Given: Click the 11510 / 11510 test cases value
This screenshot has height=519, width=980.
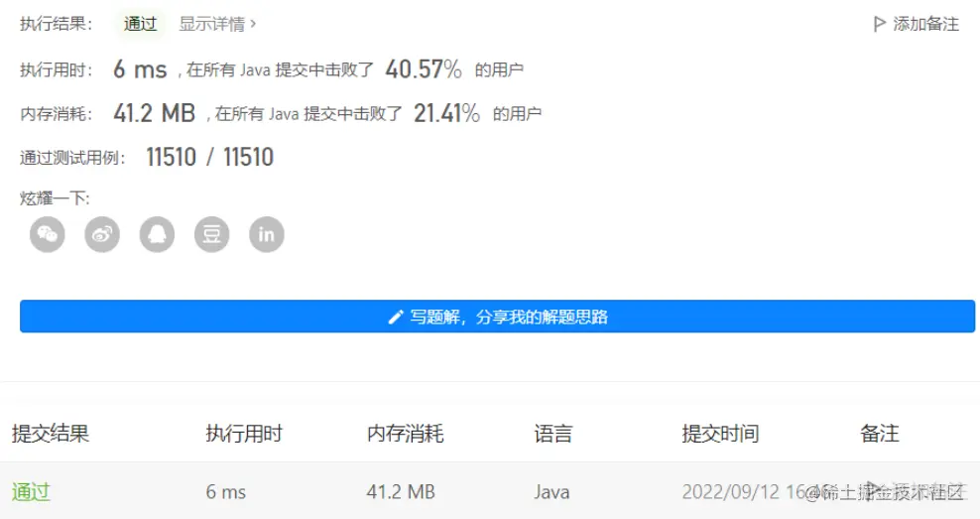Looking at the screenshot, I should point(210,157).
